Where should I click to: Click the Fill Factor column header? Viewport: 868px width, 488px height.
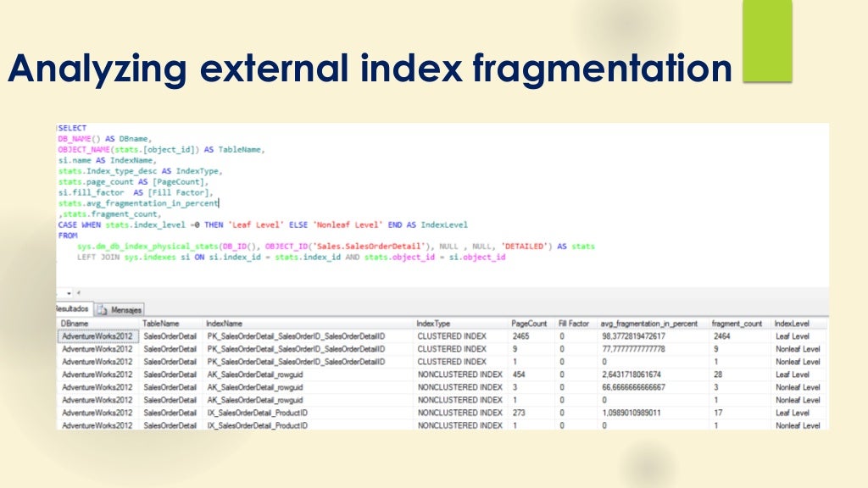tap(574, 324)
